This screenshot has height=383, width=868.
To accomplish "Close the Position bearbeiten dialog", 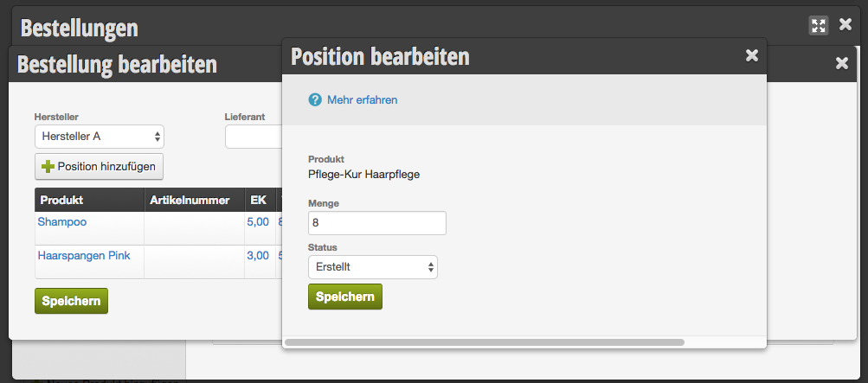I will [752, 55].
